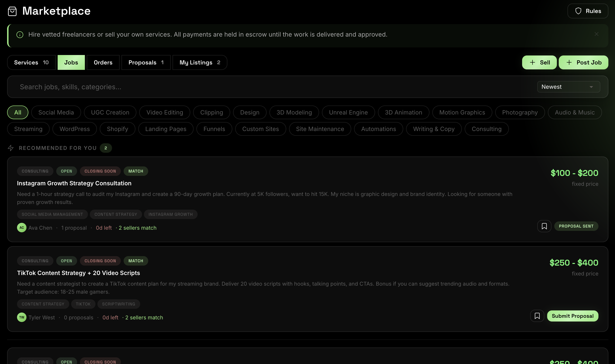Click the Post Job button
This screenshot has height=364, width=615.
click(x=583, y=62)
